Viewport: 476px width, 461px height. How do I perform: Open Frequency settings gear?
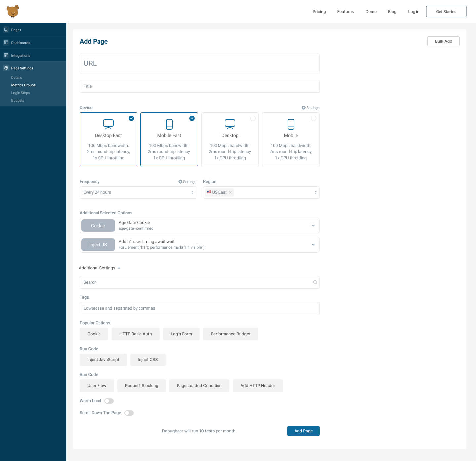(x=180, y=182)
